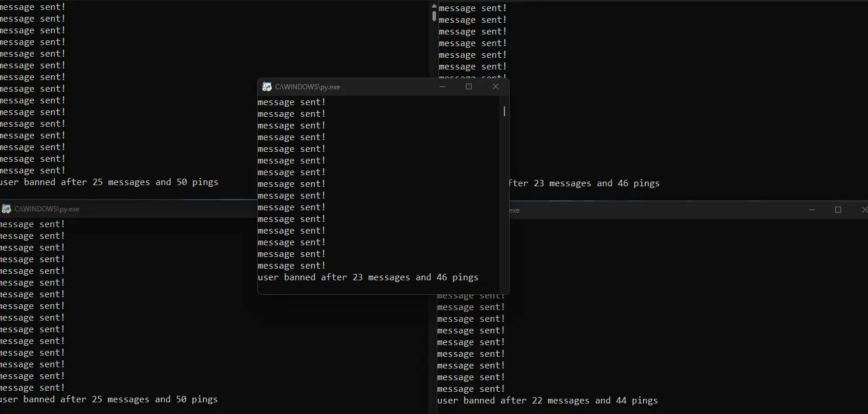Click the scrollbar thumb in the center window

[x=504, y=111]
